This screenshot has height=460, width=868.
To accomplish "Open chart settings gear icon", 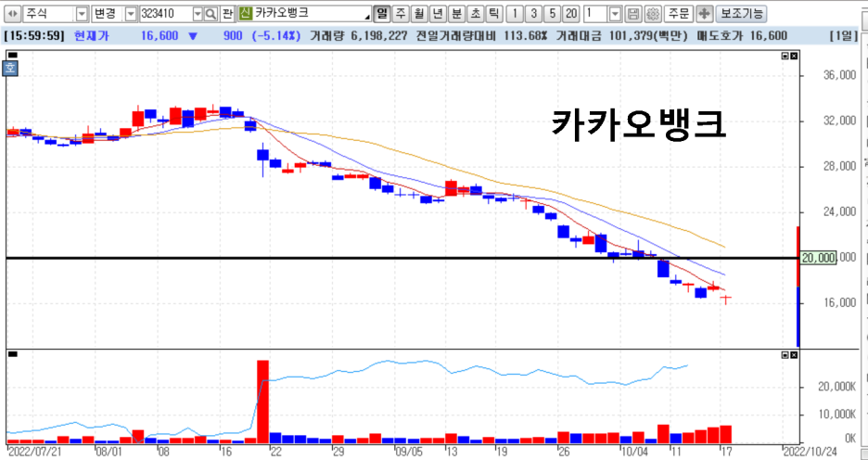I will 653,14.
